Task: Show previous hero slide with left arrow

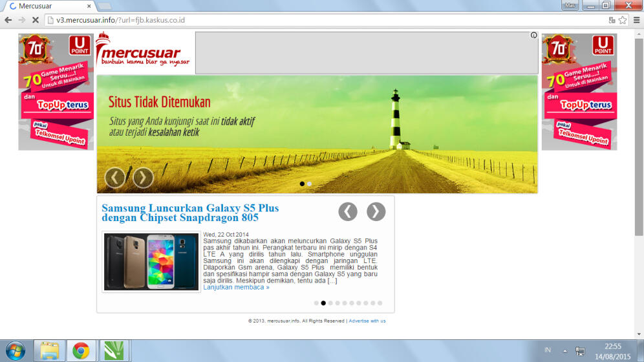Action: pos(115,177)
